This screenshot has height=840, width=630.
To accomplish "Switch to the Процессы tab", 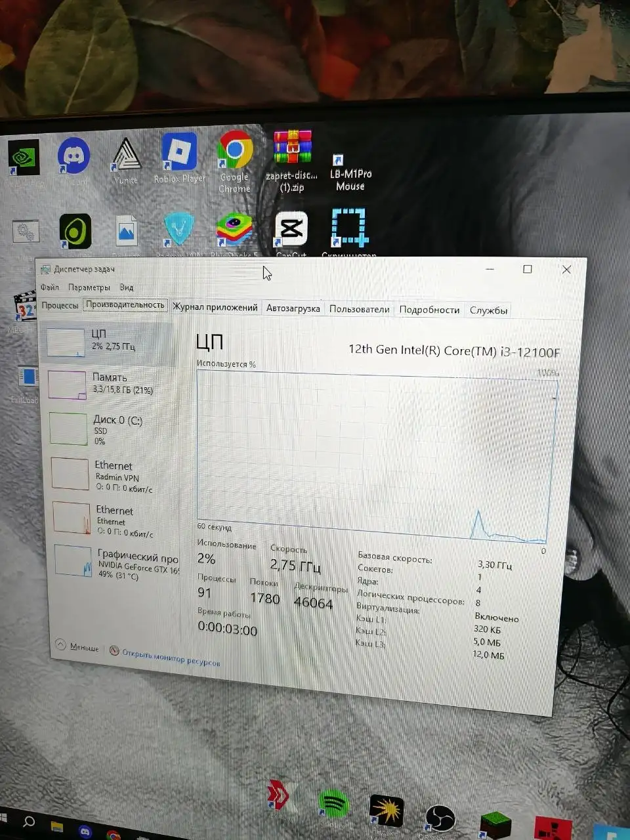I will 60,305.
